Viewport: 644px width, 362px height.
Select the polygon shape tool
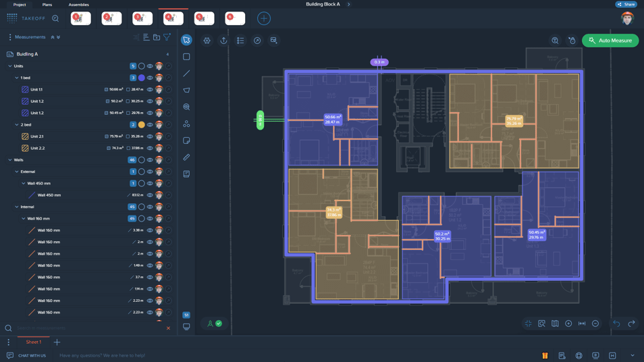[x=186, y=90]
